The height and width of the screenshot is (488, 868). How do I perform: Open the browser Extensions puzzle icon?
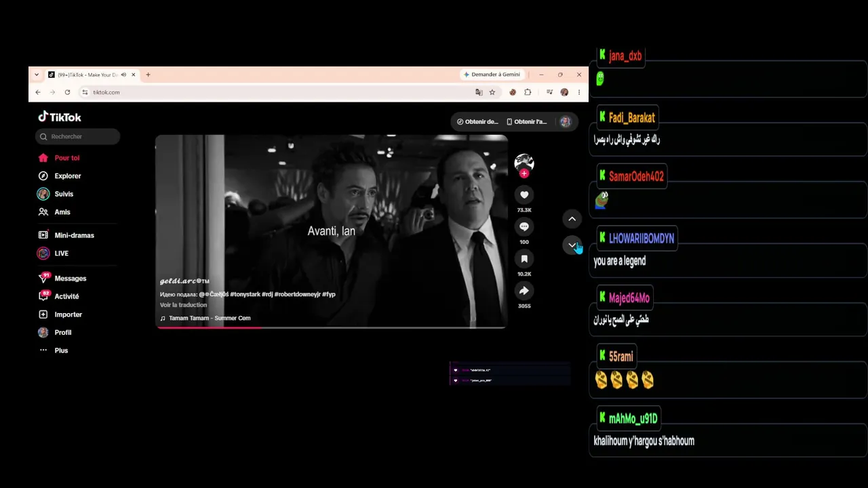(528, 92)
